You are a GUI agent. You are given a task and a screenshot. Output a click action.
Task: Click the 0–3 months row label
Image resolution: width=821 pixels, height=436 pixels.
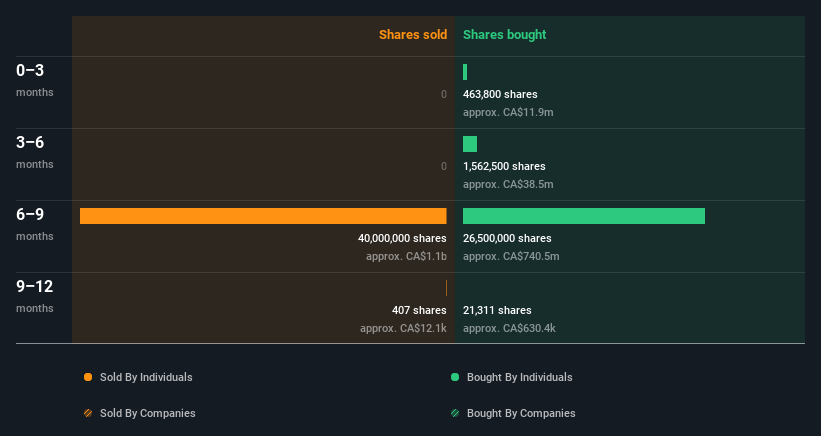click(35, 80)
